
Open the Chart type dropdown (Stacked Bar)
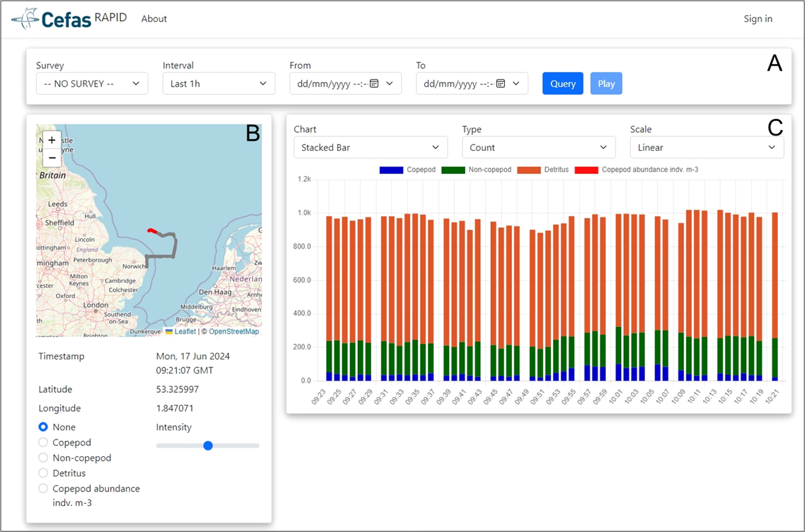coord(370,147)
